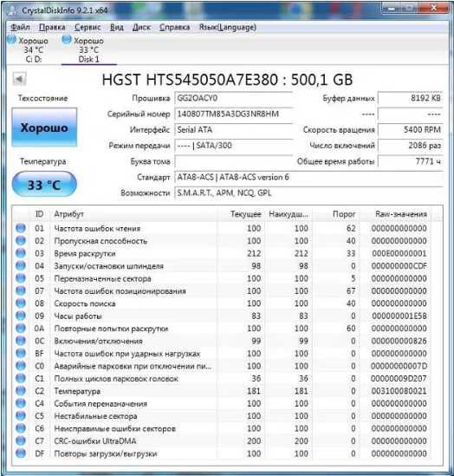Image resolution: width=454 pixels, height=476 pixels.
Task: Click status icon of attribute C1
Action: pyautogui.click(x=21, y=378)
